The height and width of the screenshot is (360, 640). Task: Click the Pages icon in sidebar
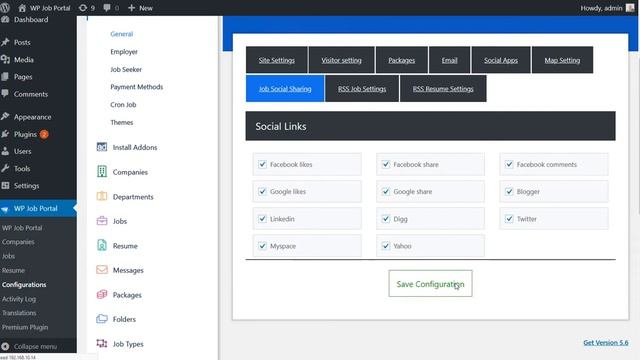(x=5, y=77)
